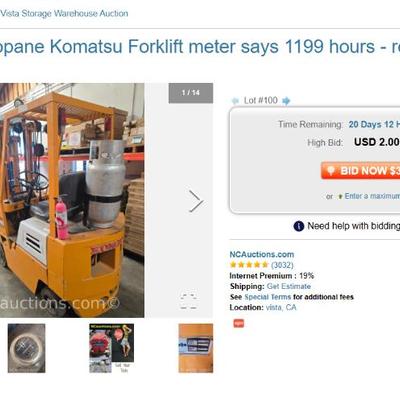Click the small orange badge under Location
The image size is (400, 400).
click(x=239, y=323)
